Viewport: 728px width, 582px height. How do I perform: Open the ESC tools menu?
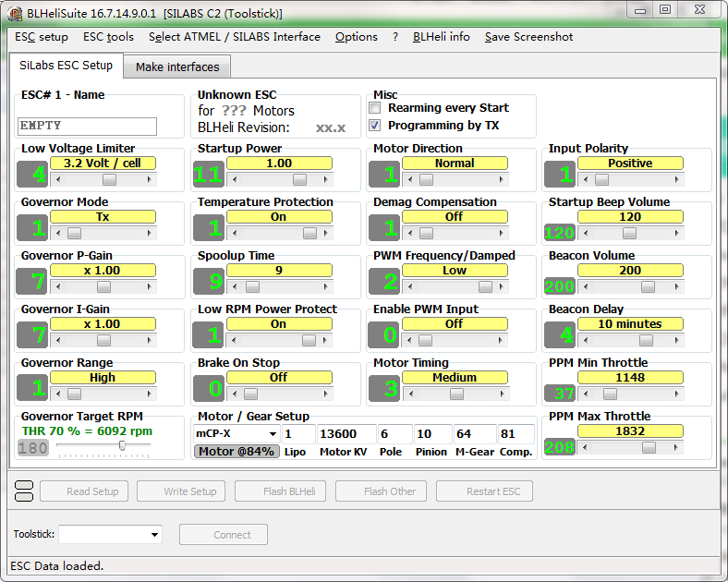coord(108,37)
